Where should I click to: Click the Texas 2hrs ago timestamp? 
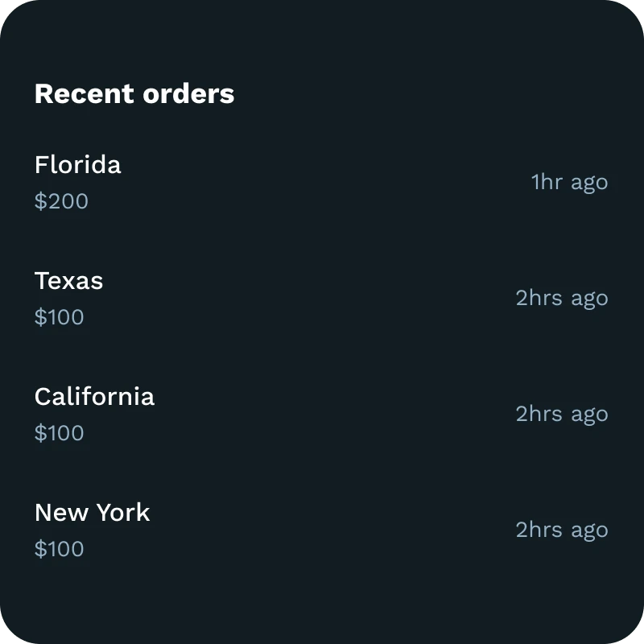pos(562,298)
